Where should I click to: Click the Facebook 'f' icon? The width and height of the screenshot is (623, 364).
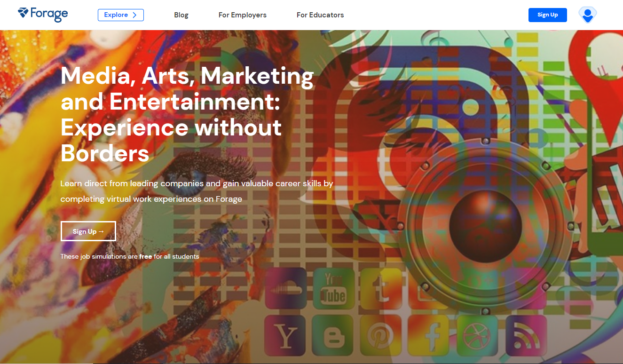tap(429, 336)
